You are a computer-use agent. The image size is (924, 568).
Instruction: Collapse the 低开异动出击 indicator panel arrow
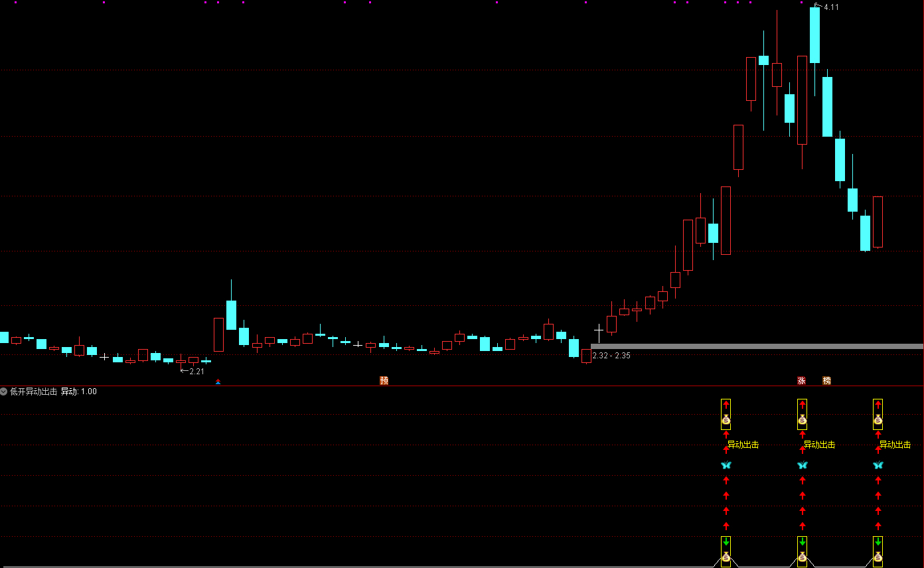coord(4,391)
